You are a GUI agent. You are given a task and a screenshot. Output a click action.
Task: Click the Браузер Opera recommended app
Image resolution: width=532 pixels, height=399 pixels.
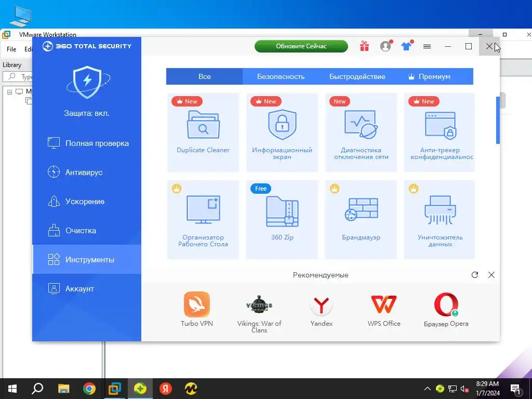click(x=446, y=310)
